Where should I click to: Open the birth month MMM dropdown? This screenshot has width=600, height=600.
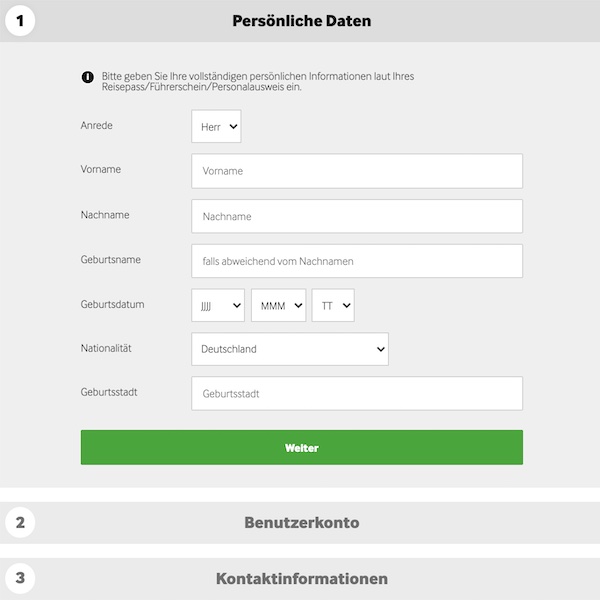[x=278, y=306]
